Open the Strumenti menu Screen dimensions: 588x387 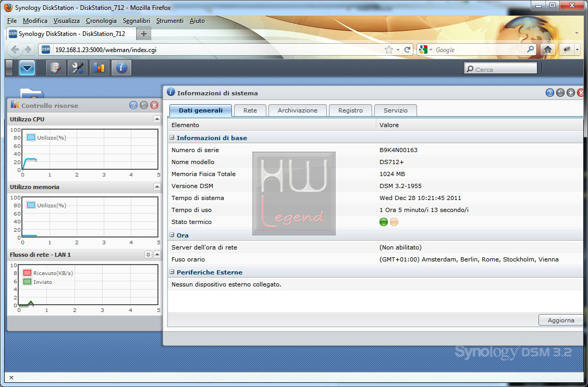click(170, 21)
